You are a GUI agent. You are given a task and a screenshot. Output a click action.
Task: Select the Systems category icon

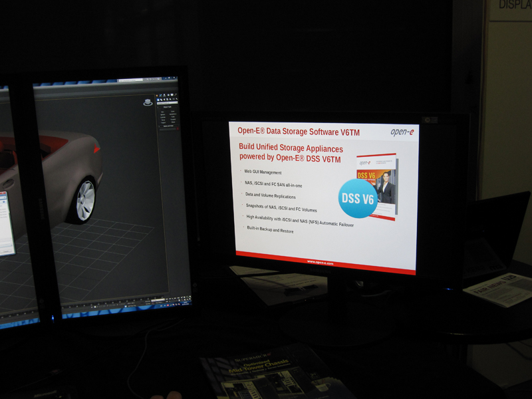(x=176, y=98)
